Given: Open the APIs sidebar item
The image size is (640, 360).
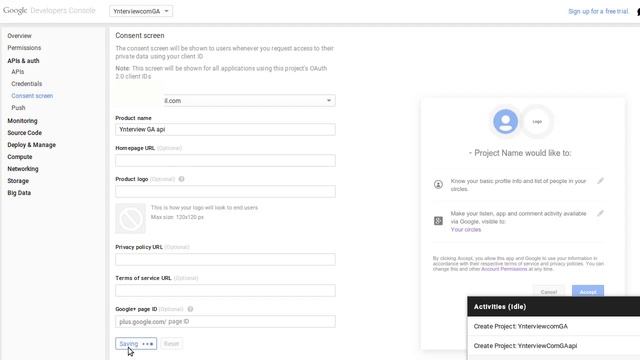Looking at the screenshot, I should click(x=18, y=72).
